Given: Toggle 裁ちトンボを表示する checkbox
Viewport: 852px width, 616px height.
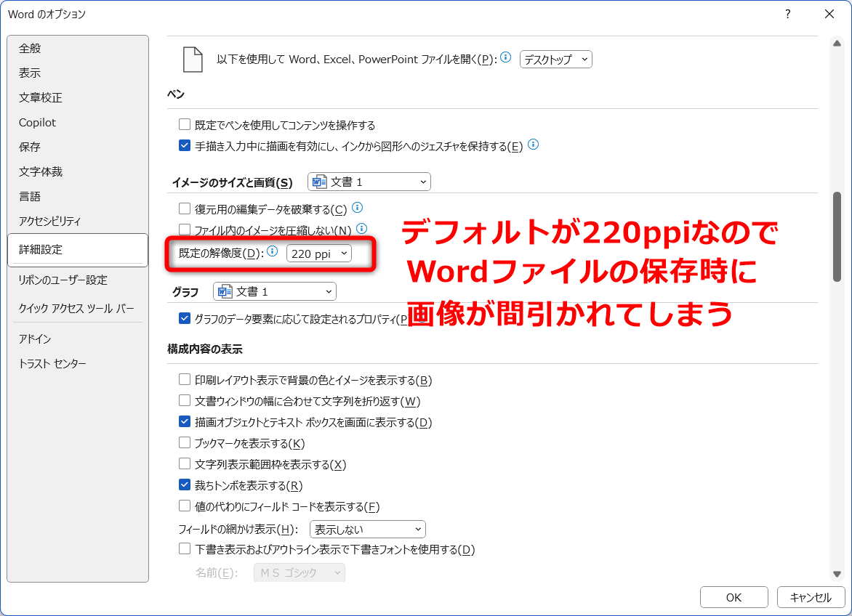Looking at the screenshot, I should [x=185, y=485].
